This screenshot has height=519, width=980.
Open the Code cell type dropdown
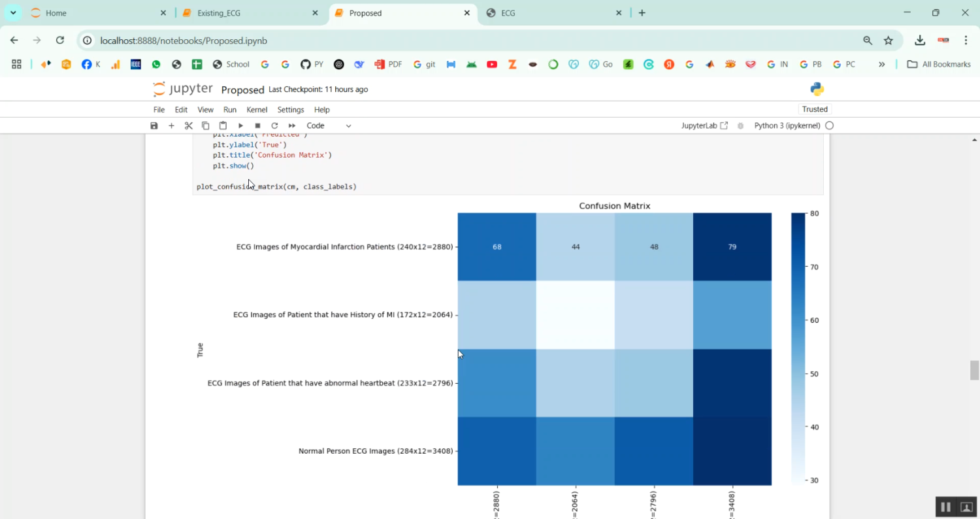click(x=327, y=125)
